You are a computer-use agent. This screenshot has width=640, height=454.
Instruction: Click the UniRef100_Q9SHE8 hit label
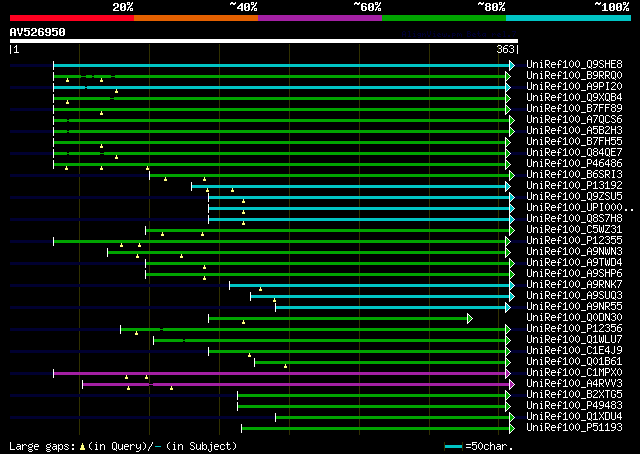tap(574, 64)
